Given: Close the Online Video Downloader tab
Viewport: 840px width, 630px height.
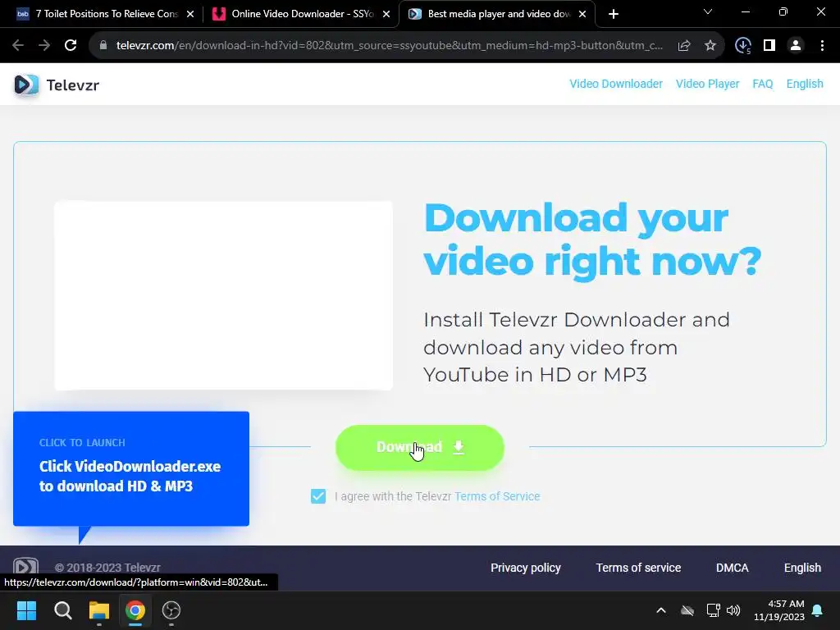Looking at the screenshot, I should click(386, 14).
